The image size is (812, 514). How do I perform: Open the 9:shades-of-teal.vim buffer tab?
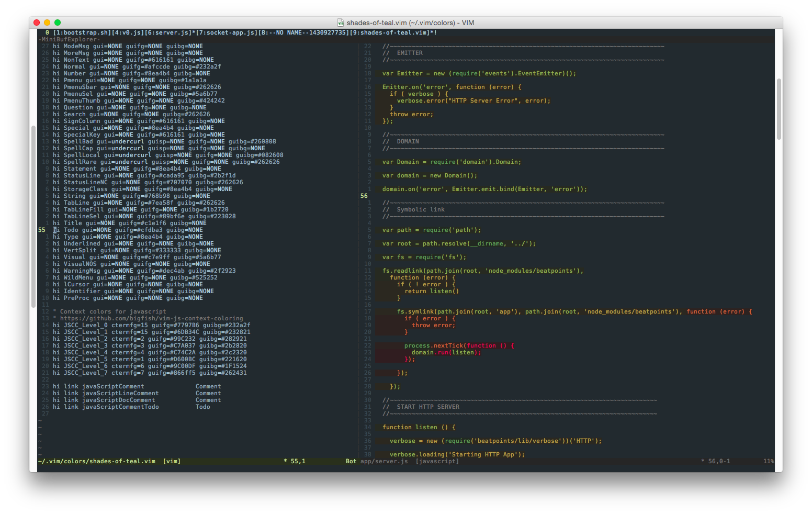pyautogui.click(x=391, y=32)
